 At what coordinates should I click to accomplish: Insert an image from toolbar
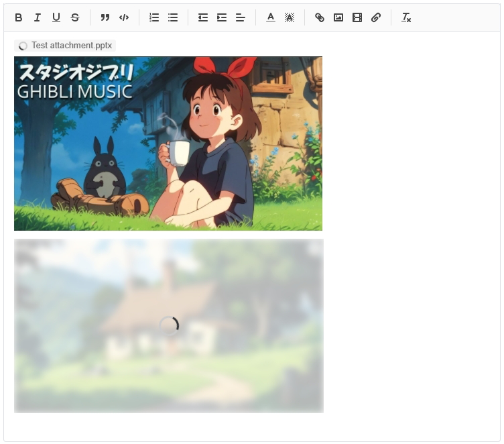point(338,17)
